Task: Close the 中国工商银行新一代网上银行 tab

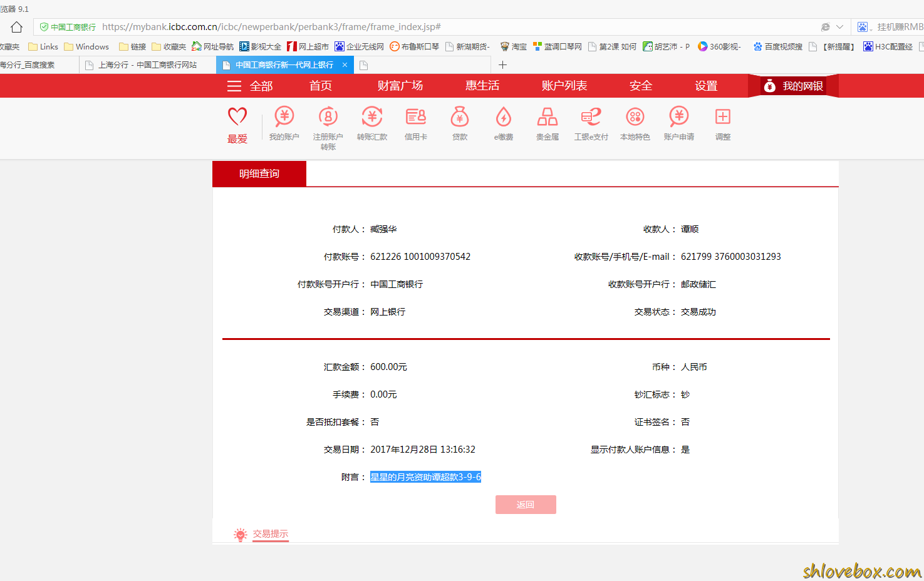Action: (345, 64)
